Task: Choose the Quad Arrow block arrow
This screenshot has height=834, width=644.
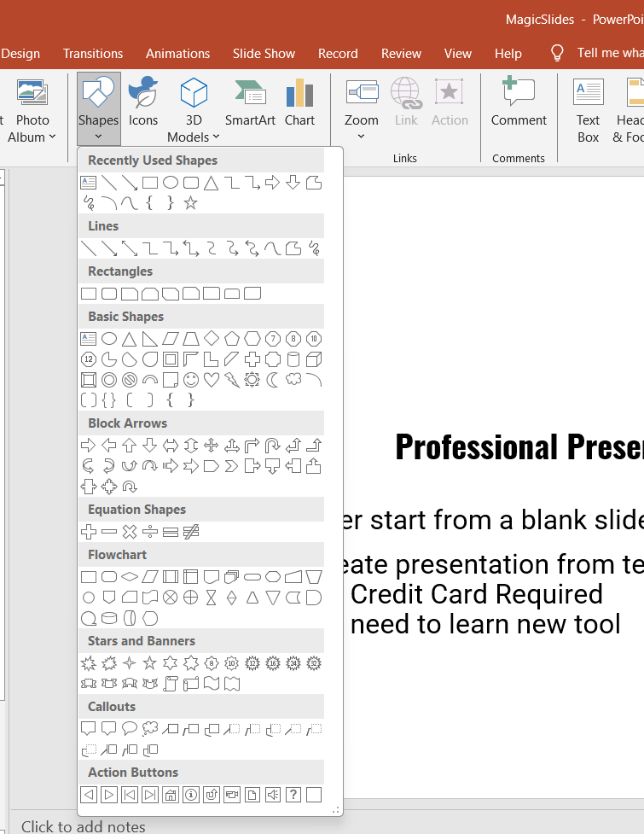Action: 212,446
